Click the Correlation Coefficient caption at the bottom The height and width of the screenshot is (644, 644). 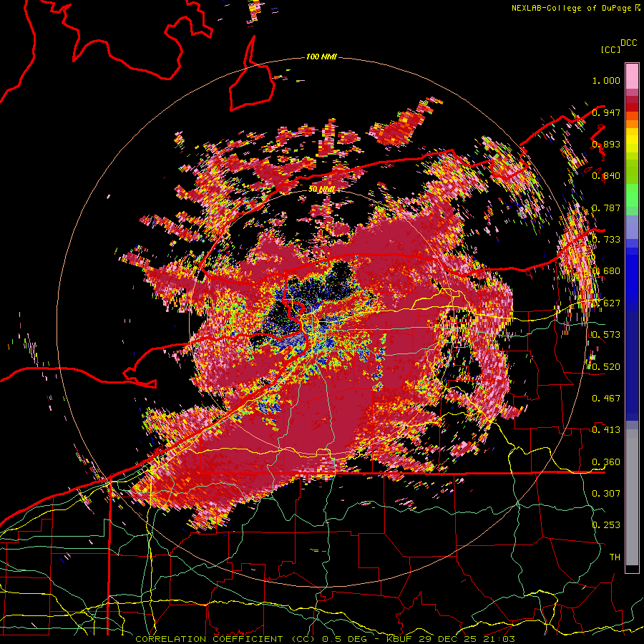[325, 639]
